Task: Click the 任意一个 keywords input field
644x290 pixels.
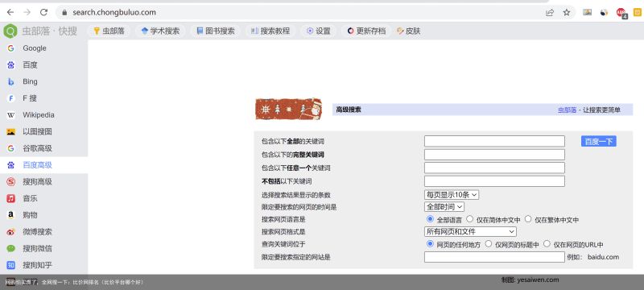Action: [494, 168]
